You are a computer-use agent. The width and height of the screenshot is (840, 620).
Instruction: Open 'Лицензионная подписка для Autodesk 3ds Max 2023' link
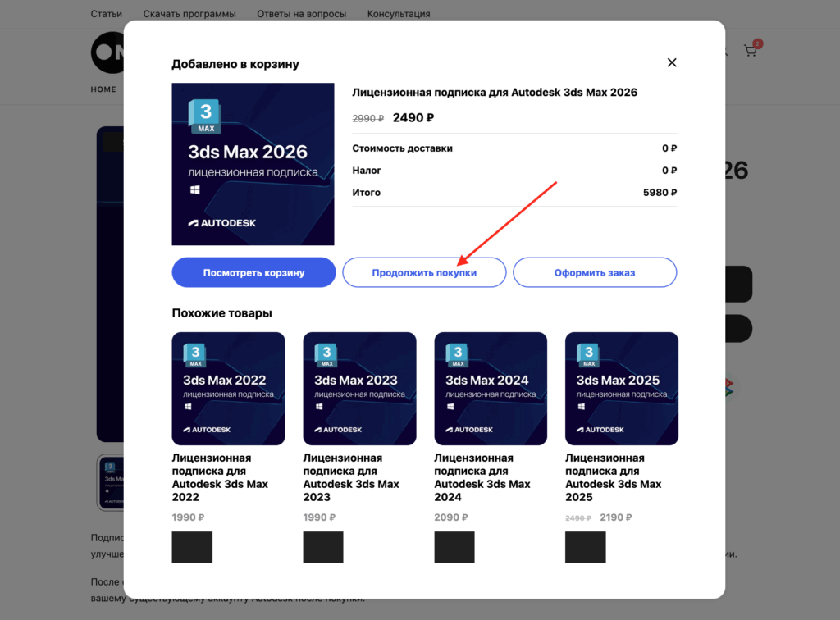pos(351,477)
